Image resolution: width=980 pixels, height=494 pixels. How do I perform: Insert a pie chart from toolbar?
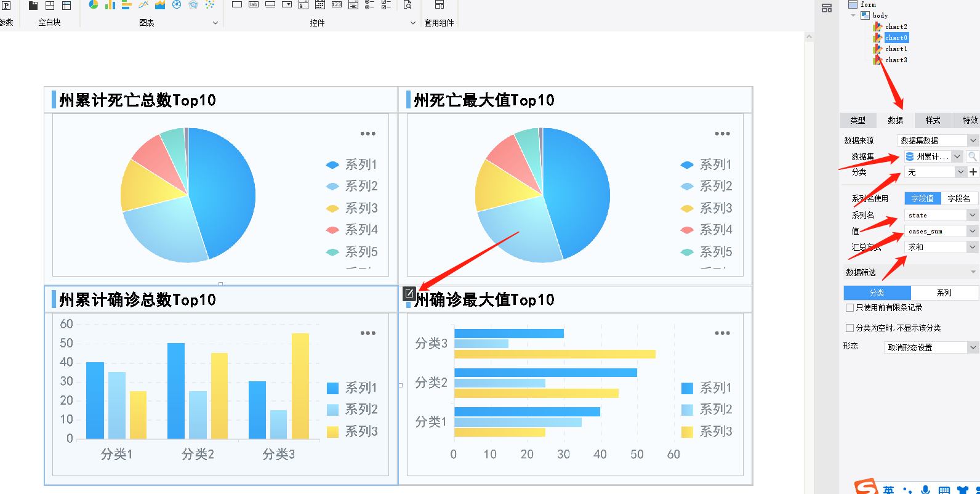coord(94,5)
